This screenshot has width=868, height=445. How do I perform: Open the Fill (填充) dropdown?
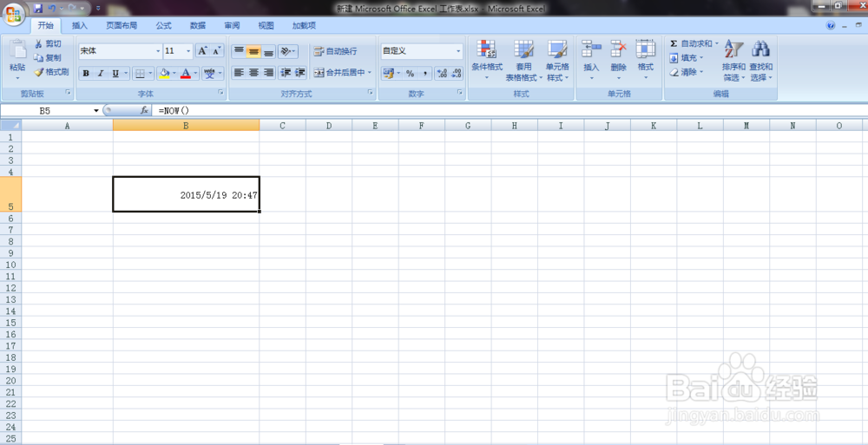coord(687,57)
